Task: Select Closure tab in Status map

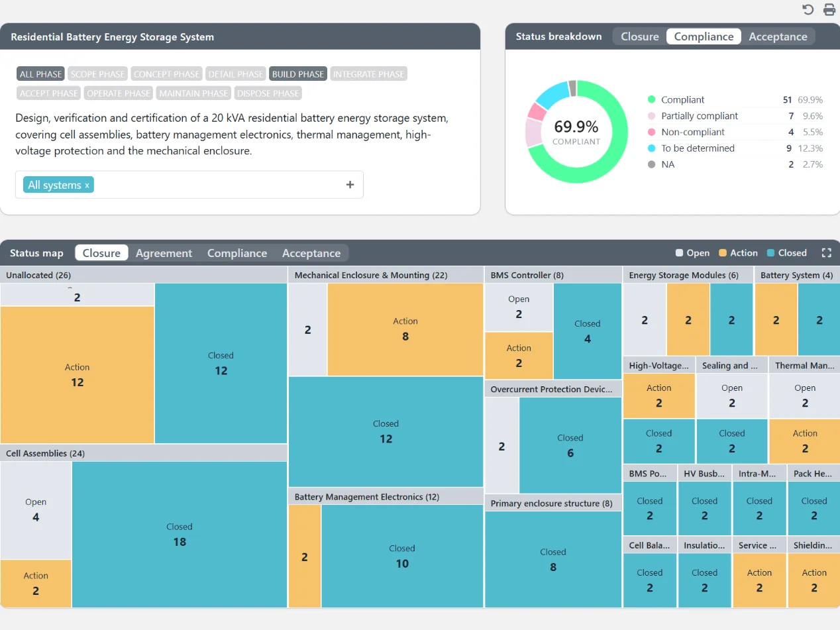Action: 101,253
